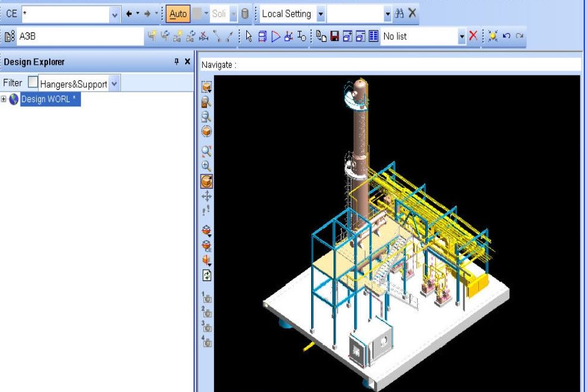Click the blue play triangle icon
Screen dimensions: 588x392
pos(275,36)
